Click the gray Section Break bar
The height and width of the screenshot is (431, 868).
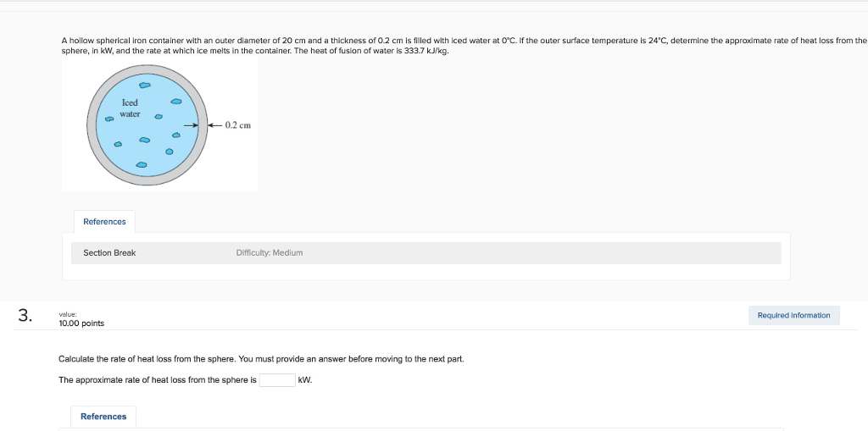tap(509, 253)
